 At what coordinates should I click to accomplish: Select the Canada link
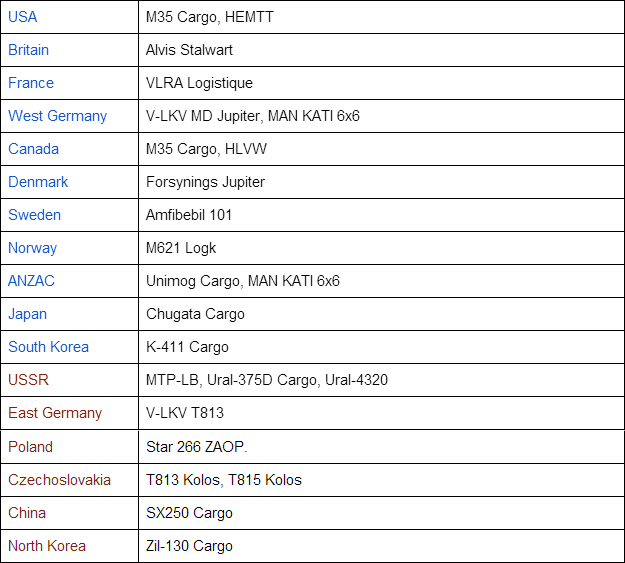pyautogui.click(x=33, y=149)
